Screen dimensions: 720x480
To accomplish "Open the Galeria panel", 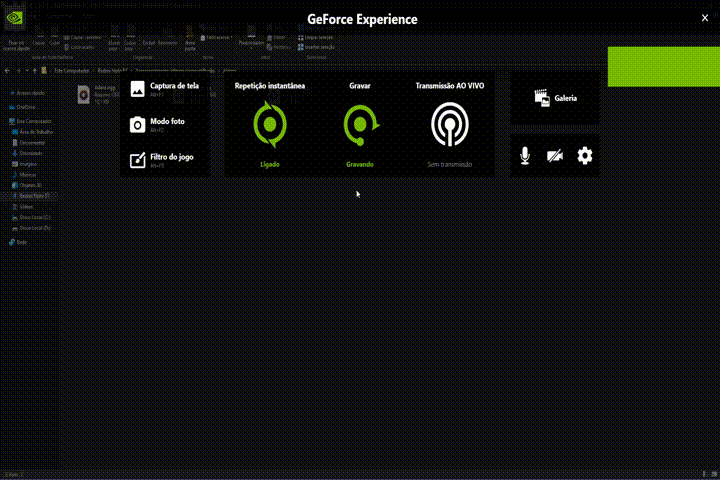I will click(555, 98).
